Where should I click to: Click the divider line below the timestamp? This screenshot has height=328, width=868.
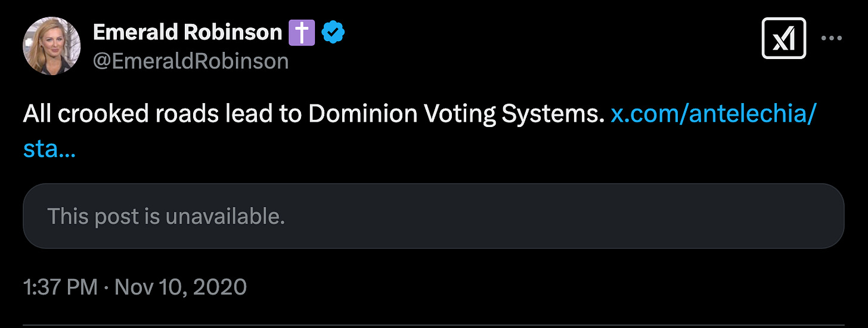pos(433,326)
